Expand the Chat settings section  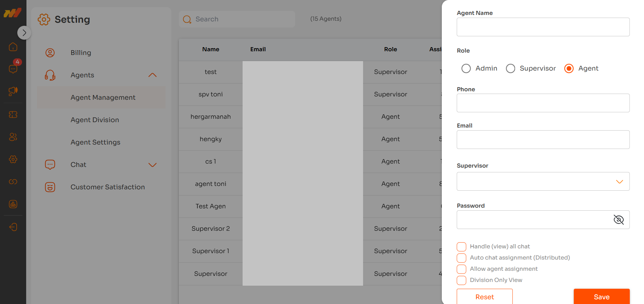click(152, 165)
